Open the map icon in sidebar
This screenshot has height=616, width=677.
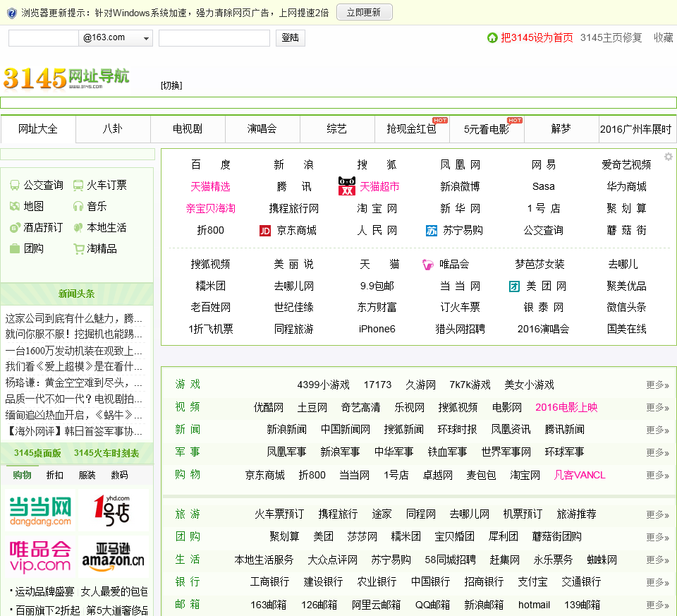point(14,207)
